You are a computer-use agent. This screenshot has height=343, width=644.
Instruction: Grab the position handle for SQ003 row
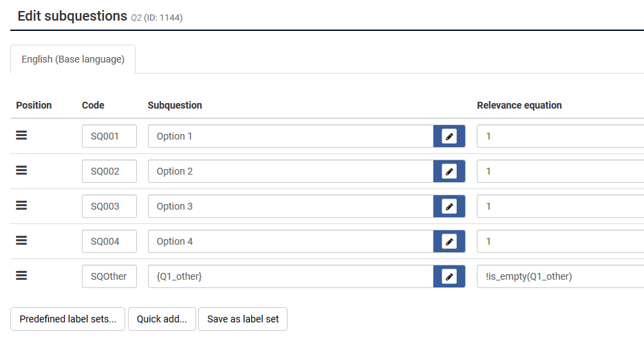[x=21, y=205]
